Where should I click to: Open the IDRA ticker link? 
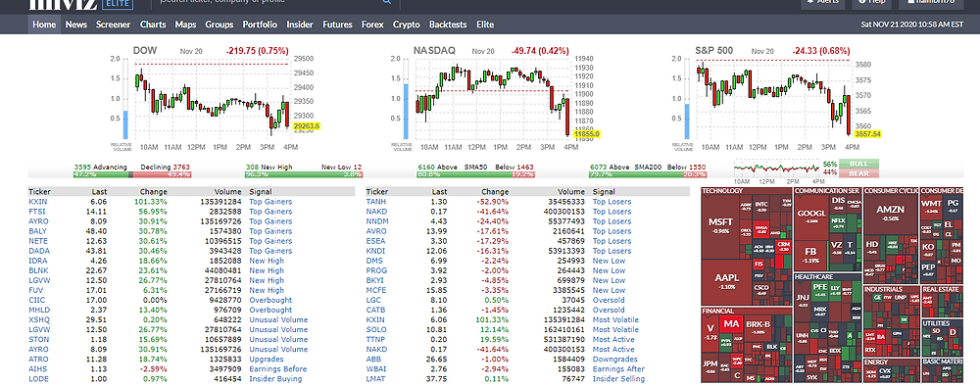tap(37, 261)
